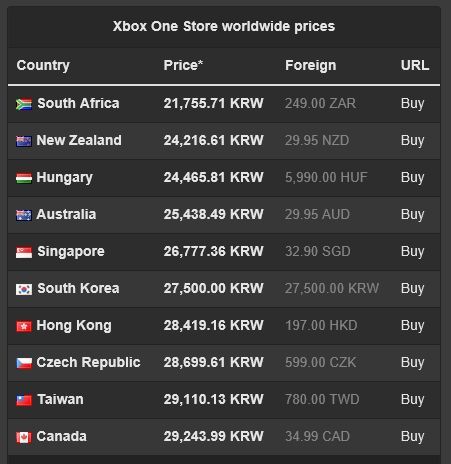Open the Buy link for New Zealand
This screenshot has height=464, width=451.
coord(412,141)
